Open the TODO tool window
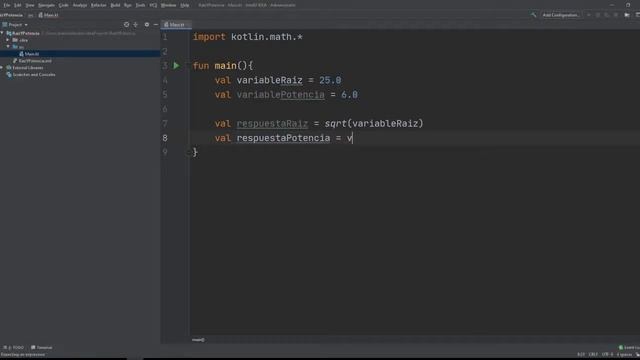This screenshot has width=640, height=360. pos(14,348)
